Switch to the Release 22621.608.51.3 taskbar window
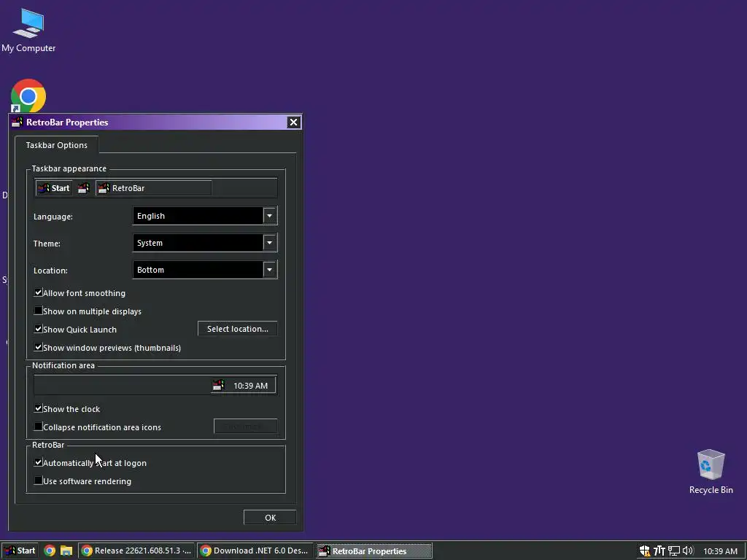Viewport: 747px width, 560px height. (136, 551)
